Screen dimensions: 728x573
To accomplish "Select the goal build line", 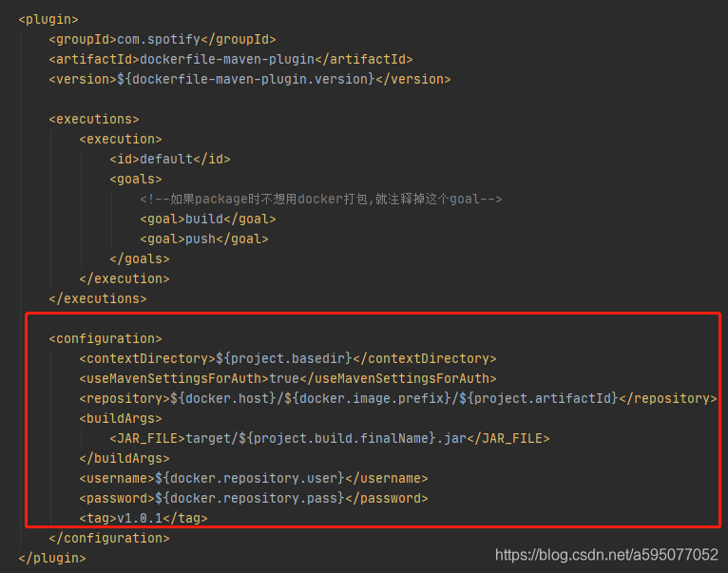I will (x=208, y=220).
